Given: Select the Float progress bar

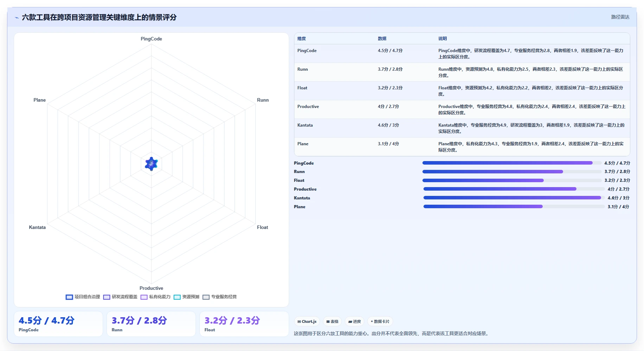Looking at the screenshot, I should (512, 180).
